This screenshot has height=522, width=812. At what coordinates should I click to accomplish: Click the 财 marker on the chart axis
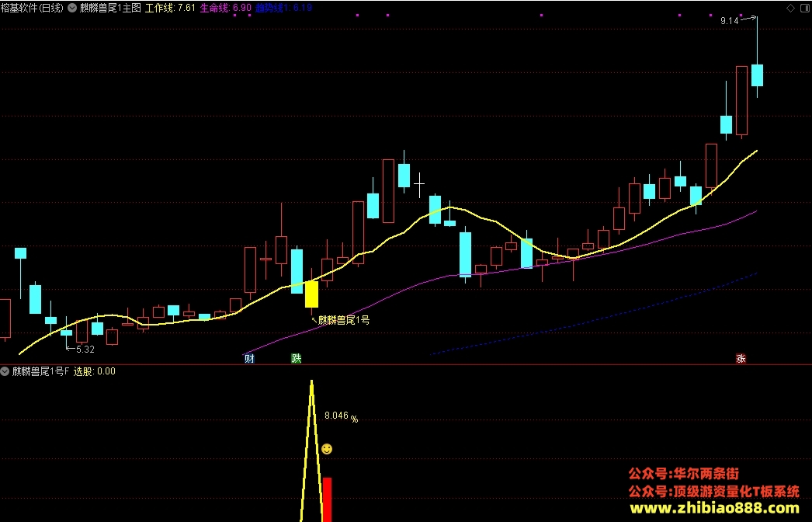[249, 358]
